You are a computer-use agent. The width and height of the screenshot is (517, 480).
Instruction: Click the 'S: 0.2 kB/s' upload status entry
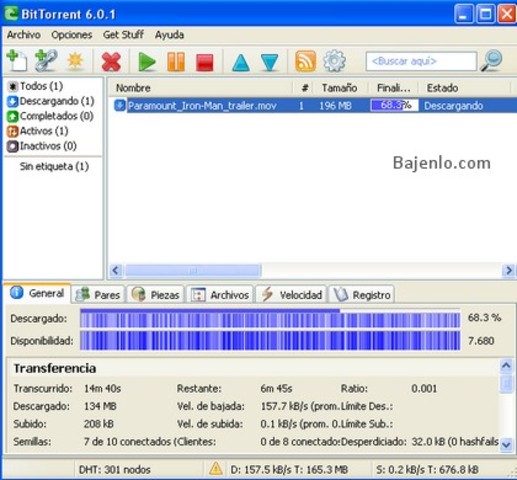(x=427, y=470)
